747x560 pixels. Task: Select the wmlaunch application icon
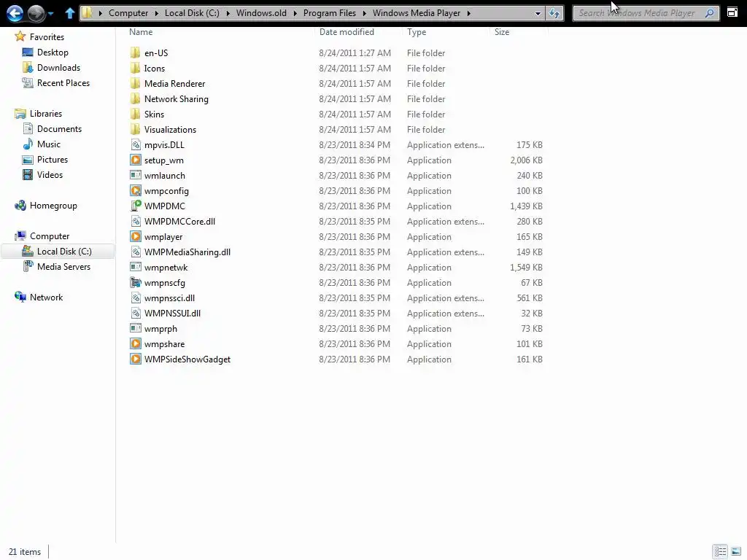(136, 175)
